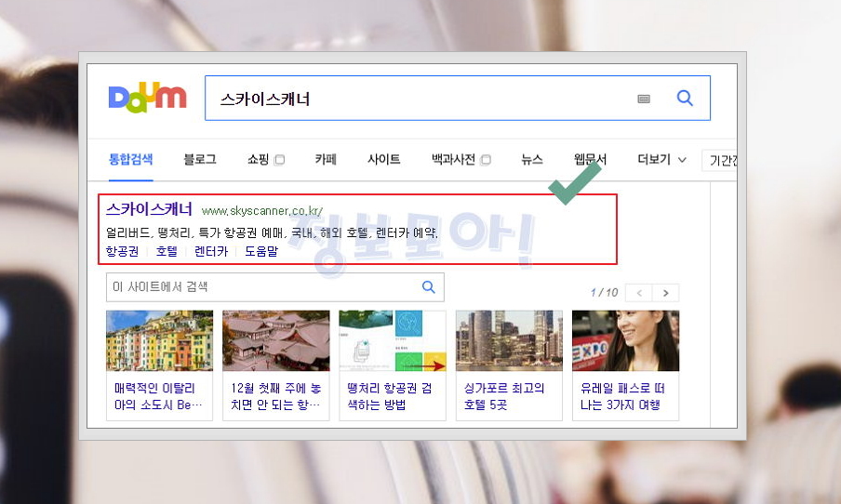Open 12월 첫째 주에 놓치면 article link
This screenshot has height=504, width=841.
[x=275, y=396]
